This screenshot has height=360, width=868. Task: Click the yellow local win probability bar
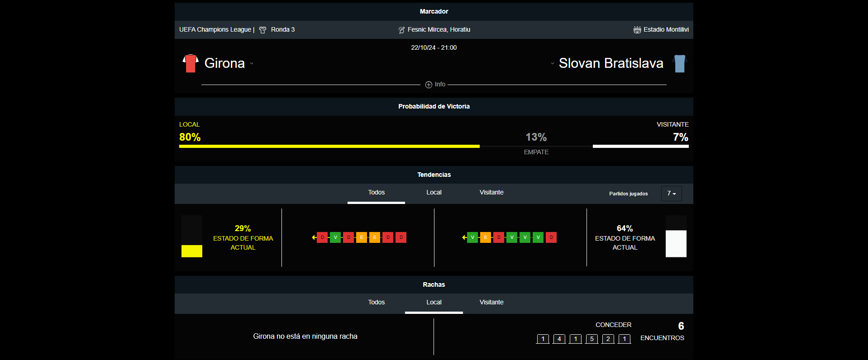pos(329,147)
